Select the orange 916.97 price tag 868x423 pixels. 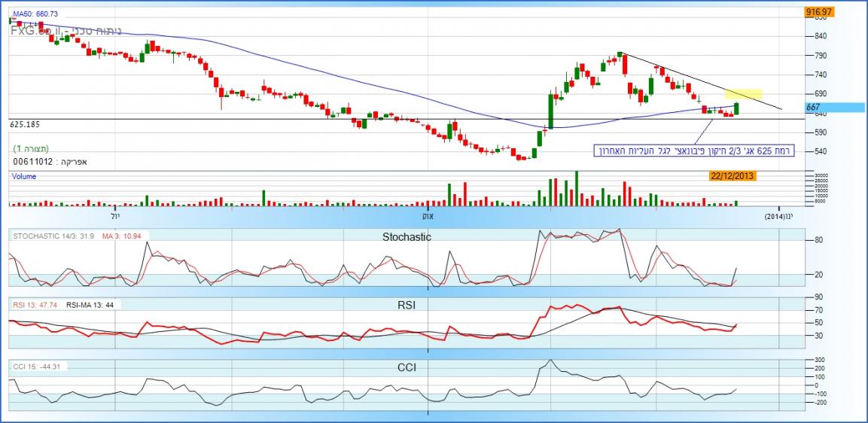818,12
